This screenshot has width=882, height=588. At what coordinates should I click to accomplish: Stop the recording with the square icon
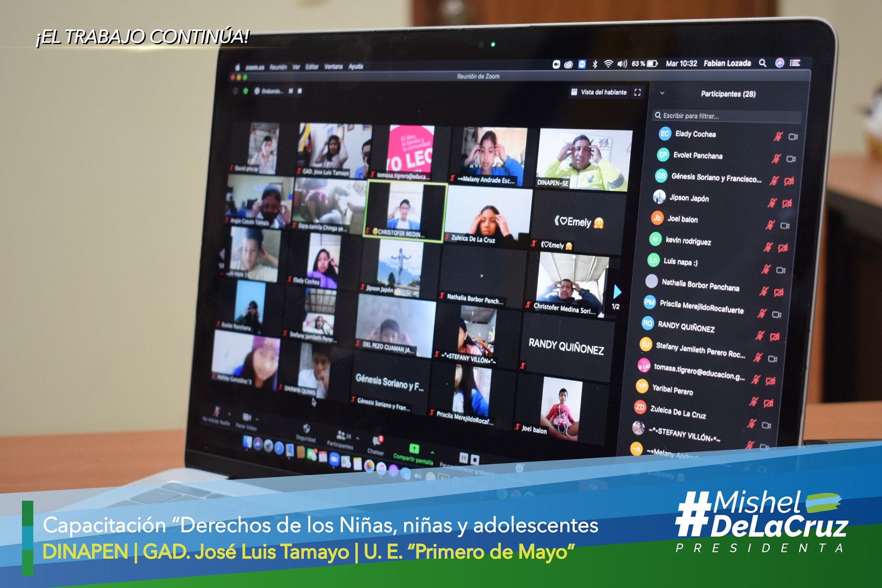tap(475, 459)
